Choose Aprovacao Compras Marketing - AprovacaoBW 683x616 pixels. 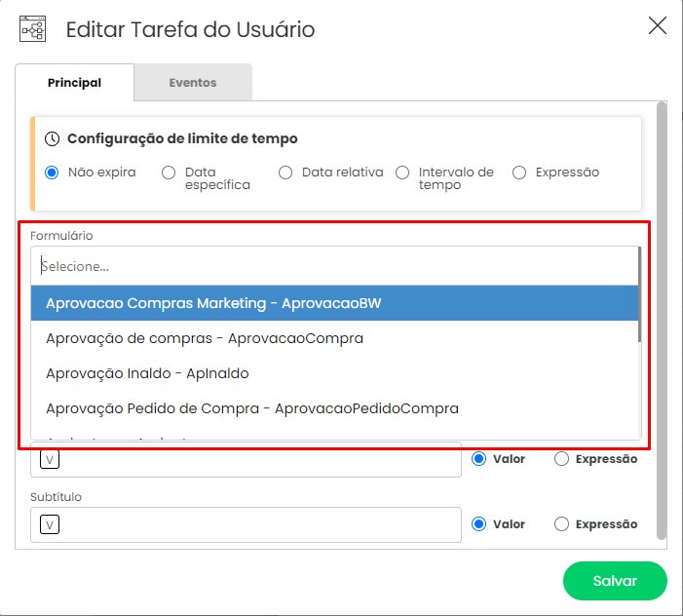[334, 303]
